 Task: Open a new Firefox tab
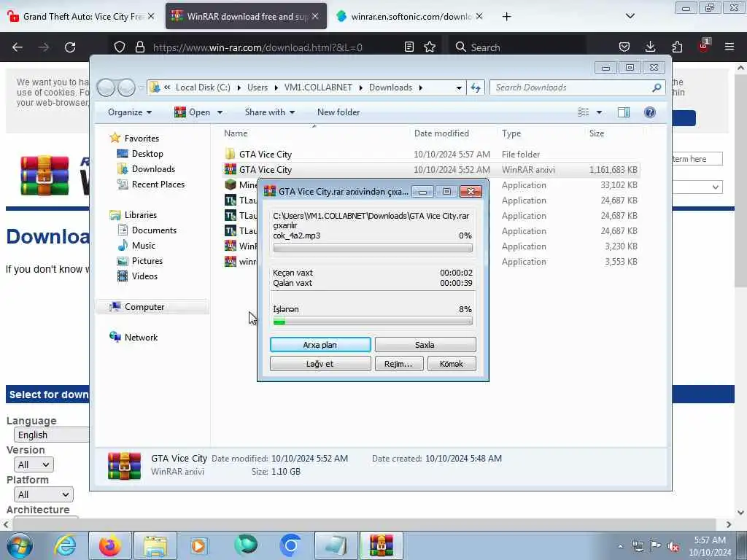(506, 17)
